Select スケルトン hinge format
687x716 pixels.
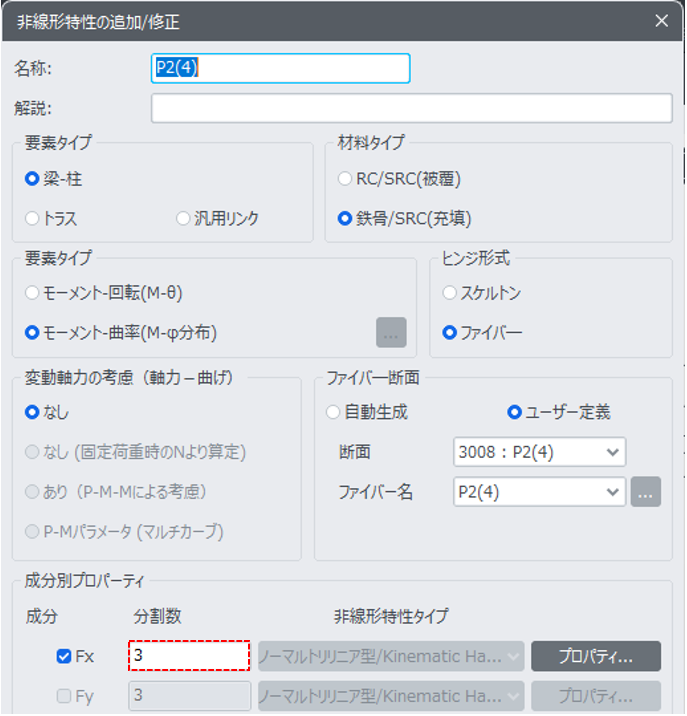450,294
